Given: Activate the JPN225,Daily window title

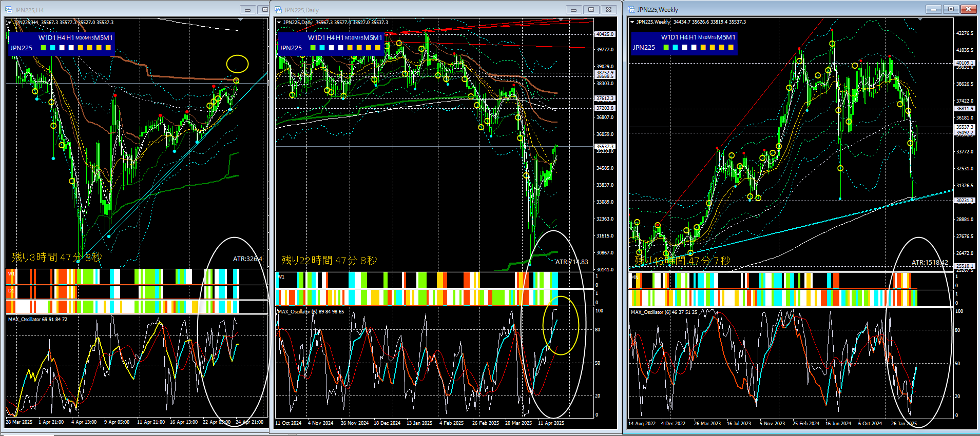Looking at the screenshot, I should pyautogui.click(x=301, y=10).
